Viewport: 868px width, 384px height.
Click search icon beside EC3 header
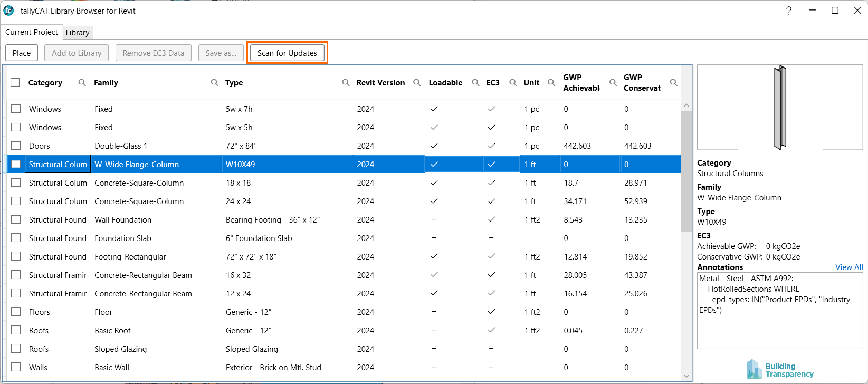(x=513, y=82)
